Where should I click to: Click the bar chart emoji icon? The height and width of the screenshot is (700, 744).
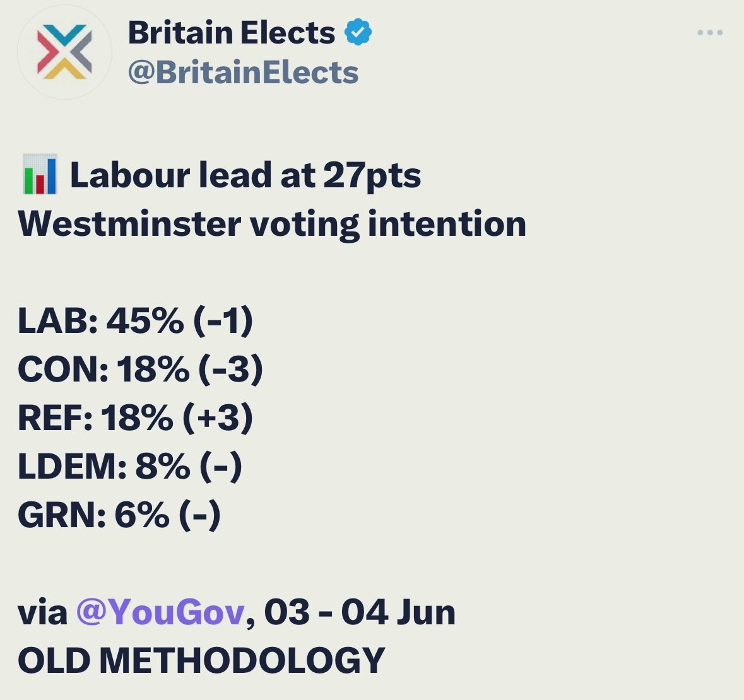pyautogui.click(x=40, y=175)
